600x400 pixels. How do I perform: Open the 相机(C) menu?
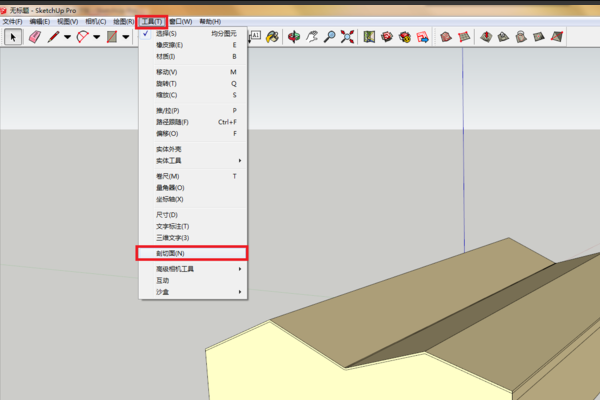96,21
